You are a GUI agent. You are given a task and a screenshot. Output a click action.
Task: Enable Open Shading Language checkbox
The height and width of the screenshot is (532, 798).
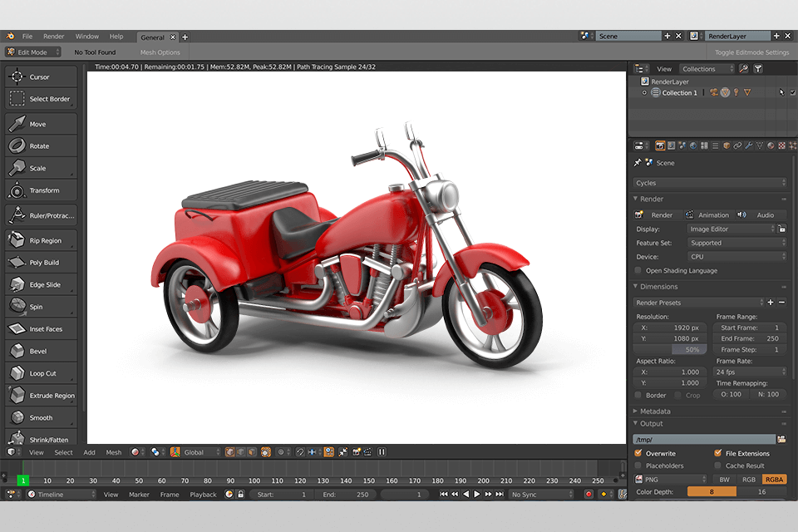pos(638,271)
